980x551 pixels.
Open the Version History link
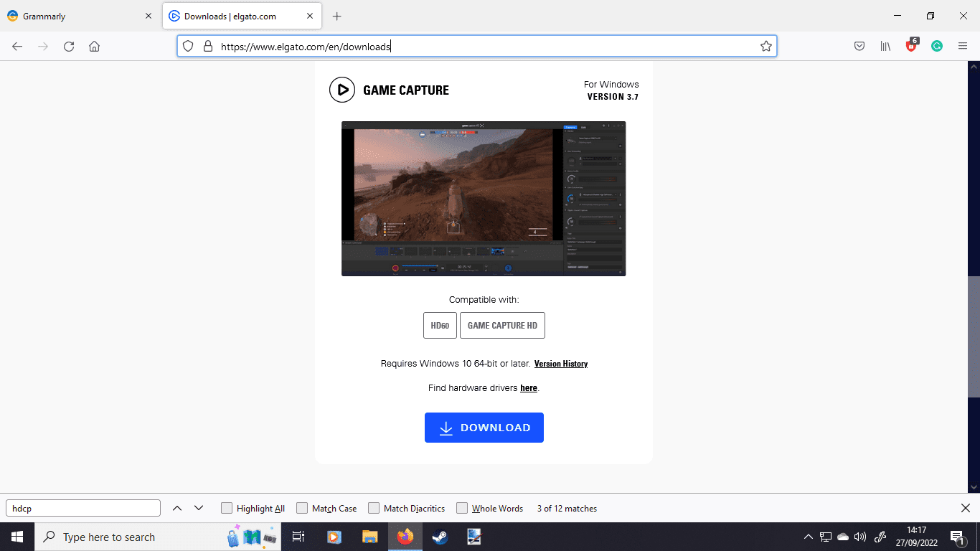561,364
